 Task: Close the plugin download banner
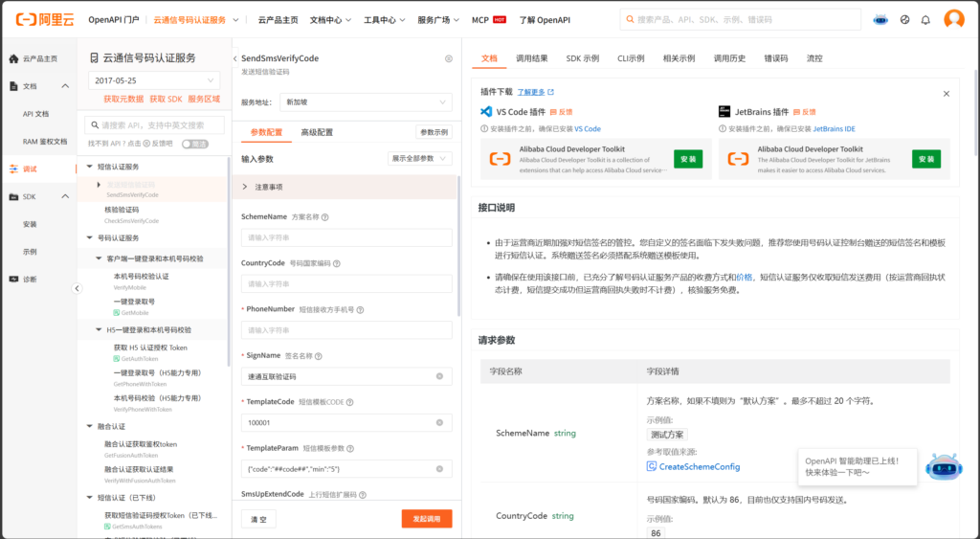point(947,94)
